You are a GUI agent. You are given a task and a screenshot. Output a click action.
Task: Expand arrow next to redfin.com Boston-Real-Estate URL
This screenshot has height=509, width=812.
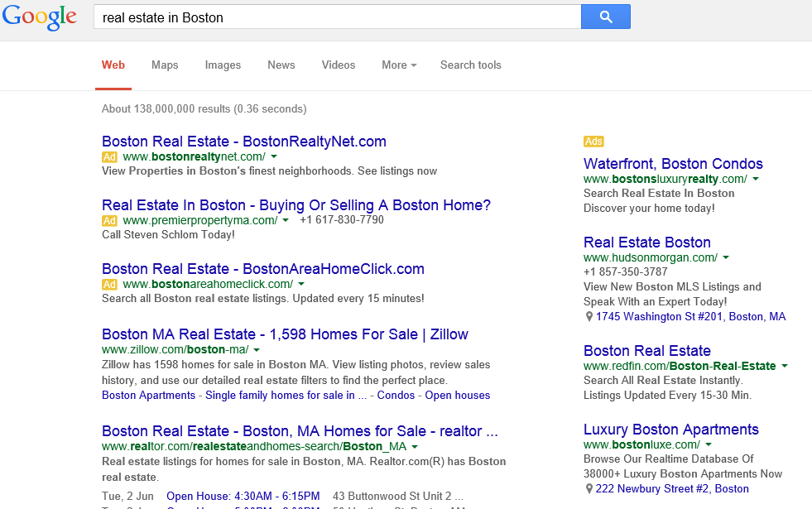pyautogui.click(x=785, y=366)
